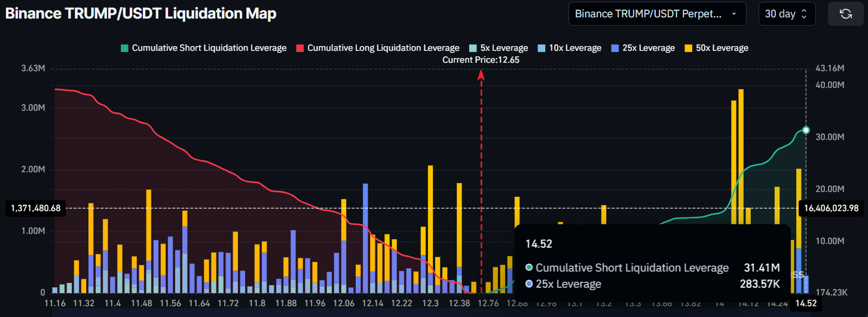Image resolution: width=868 pixels, height=317 pixels.
Task: Open the 30 day range selector
Action: (x=787, y=14)
